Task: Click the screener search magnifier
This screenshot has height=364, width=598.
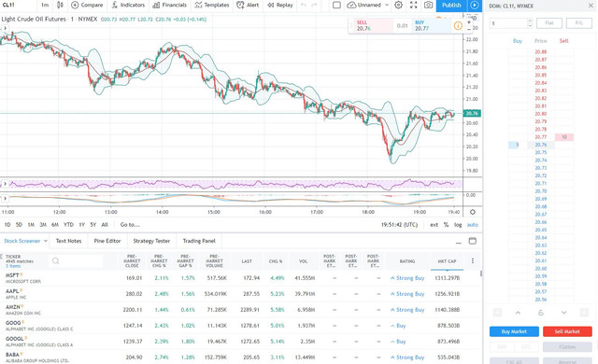Action: [56, 260]
